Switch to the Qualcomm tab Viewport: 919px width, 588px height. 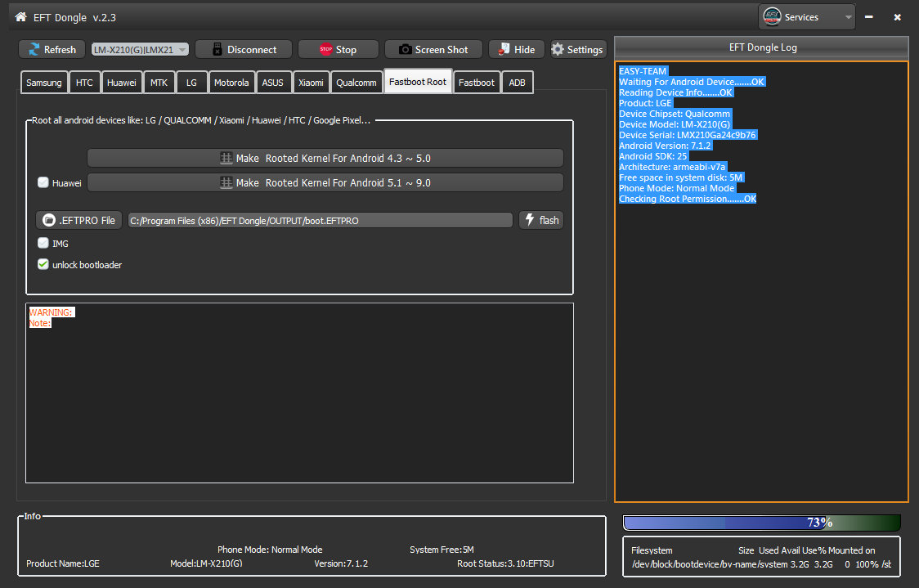(356, 83)
